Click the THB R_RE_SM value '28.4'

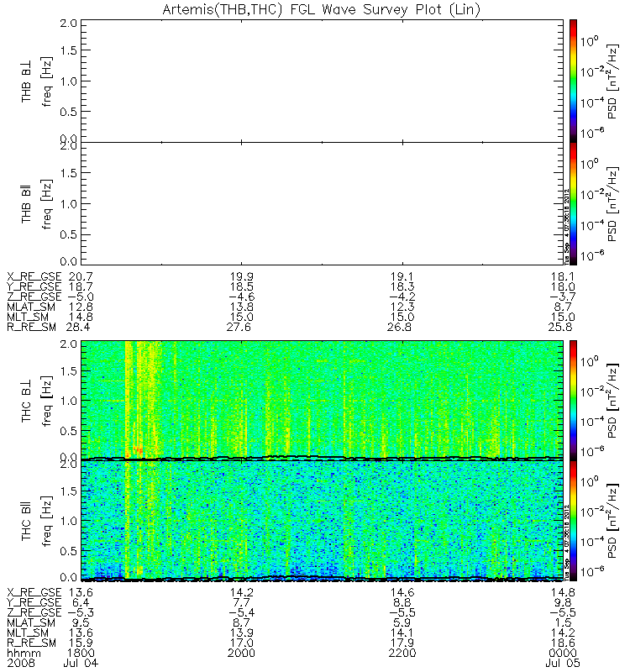click(78, 327)
